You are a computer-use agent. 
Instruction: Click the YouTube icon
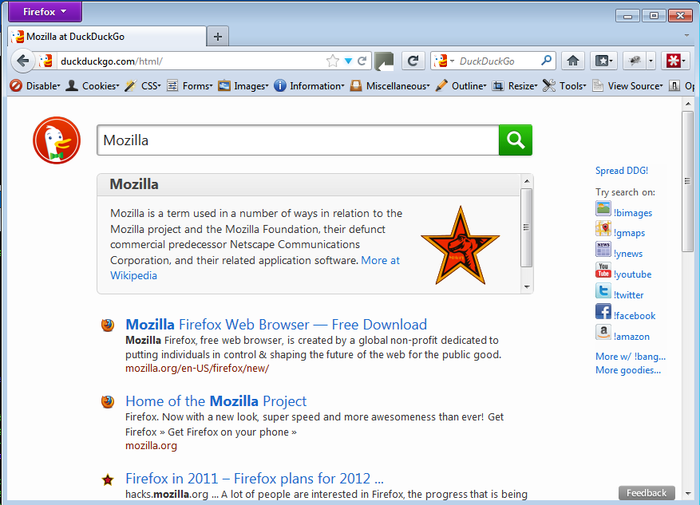[603, 270]
